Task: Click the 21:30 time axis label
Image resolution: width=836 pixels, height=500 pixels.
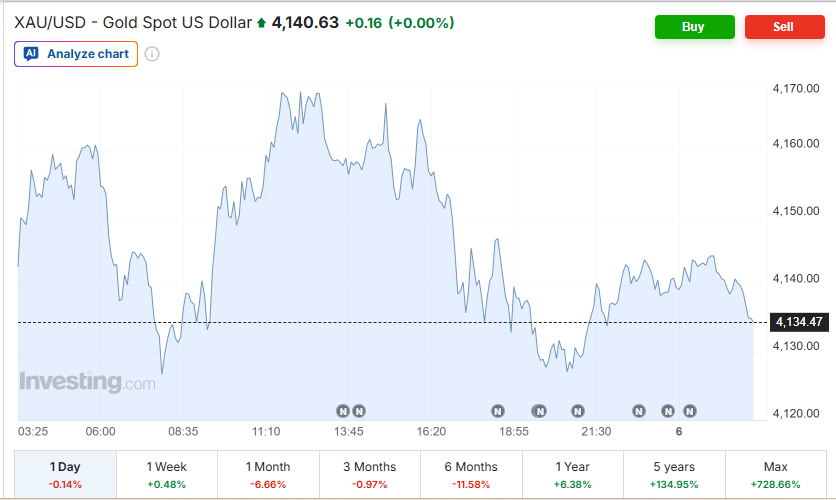Action: [596, 431]
